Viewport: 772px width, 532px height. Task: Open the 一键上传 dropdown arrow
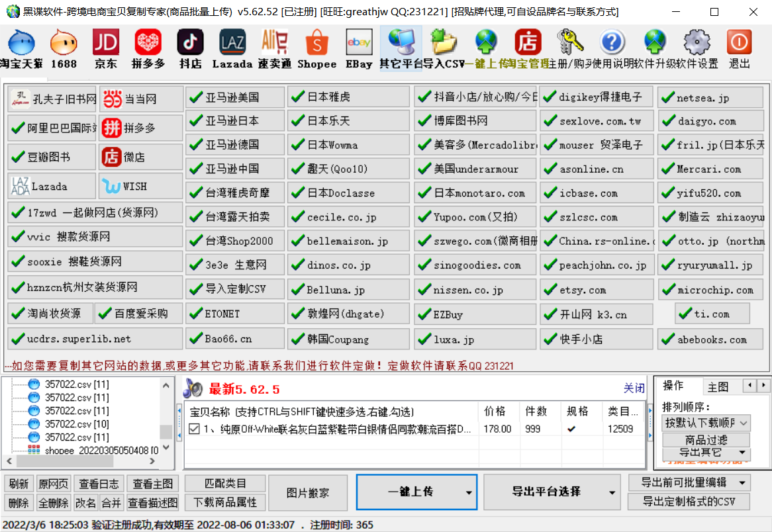[469, 492]
